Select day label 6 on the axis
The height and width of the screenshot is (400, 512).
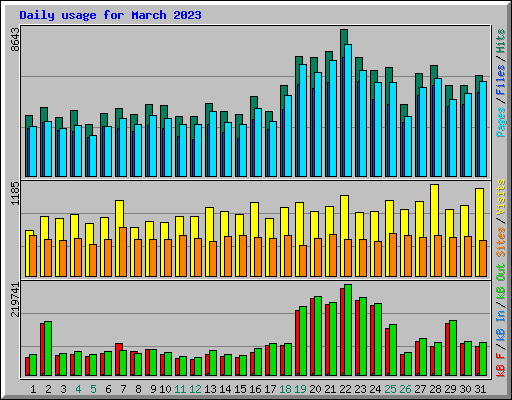pyautogui.click(x=108, y=389)
